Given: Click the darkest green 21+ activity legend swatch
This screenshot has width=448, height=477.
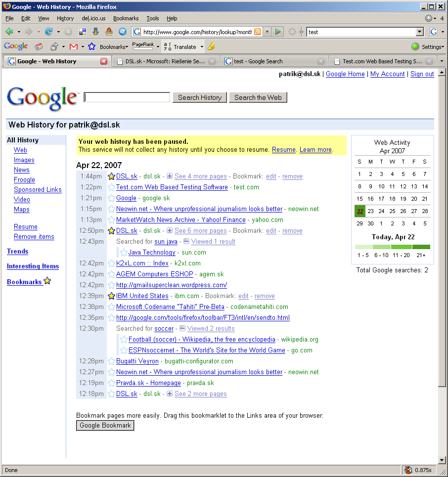Looking at the screenshot, I should [x=421, y=247].
